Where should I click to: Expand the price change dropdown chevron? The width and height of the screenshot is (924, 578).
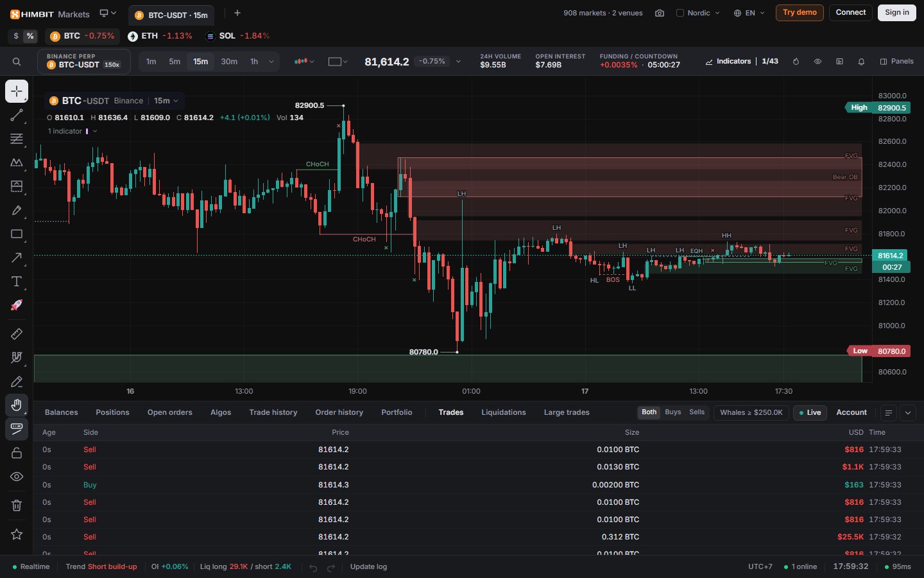(x=458, y=62)
